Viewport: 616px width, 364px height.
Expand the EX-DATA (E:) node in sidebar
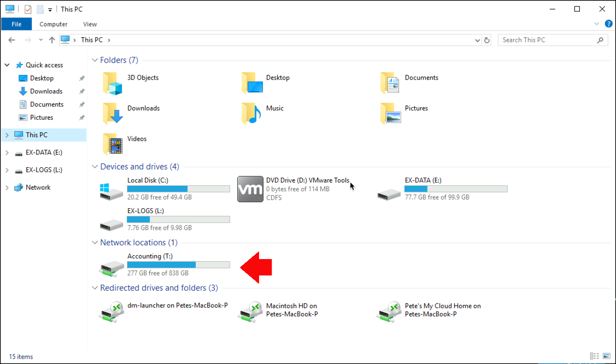click(x=6, y=152)
